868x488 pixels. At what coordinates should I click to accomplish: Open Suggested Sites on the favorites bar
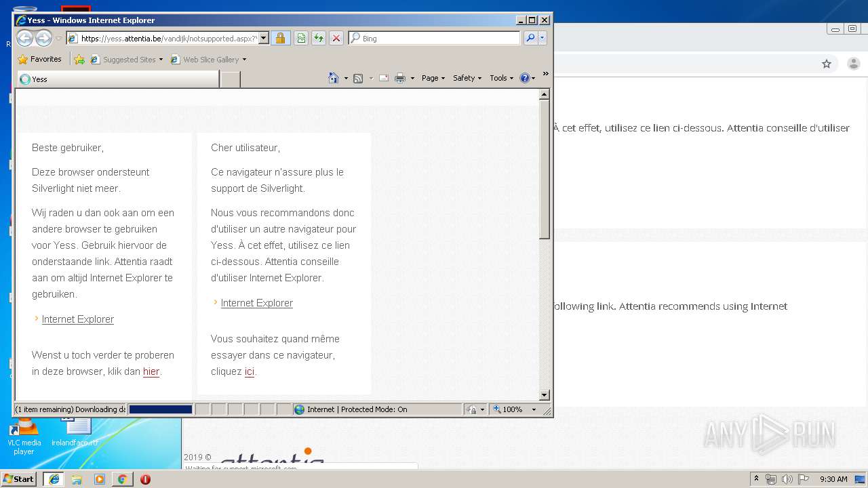click(126, 60)
